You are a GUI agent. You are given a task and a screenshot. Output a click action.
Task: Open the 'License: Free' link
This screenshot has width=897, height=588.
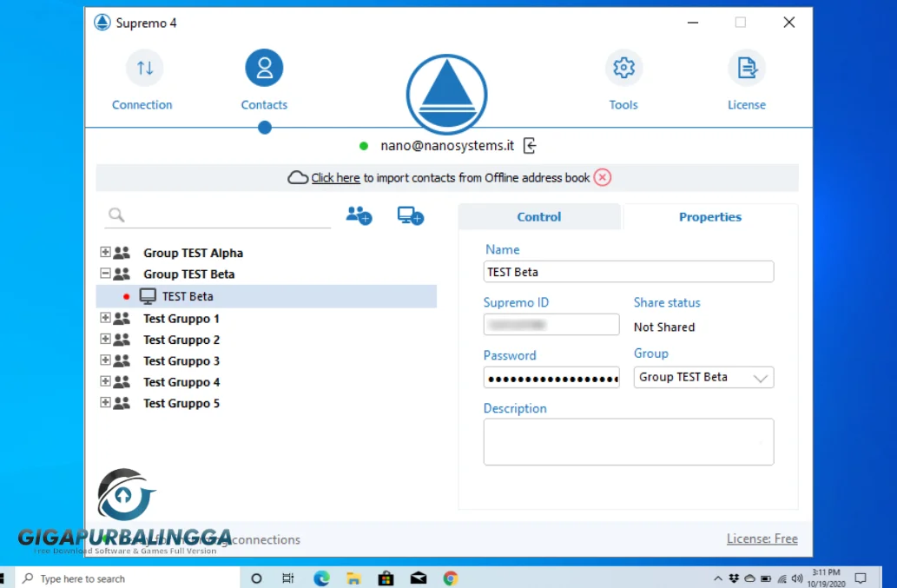click(x=762, y=538)
